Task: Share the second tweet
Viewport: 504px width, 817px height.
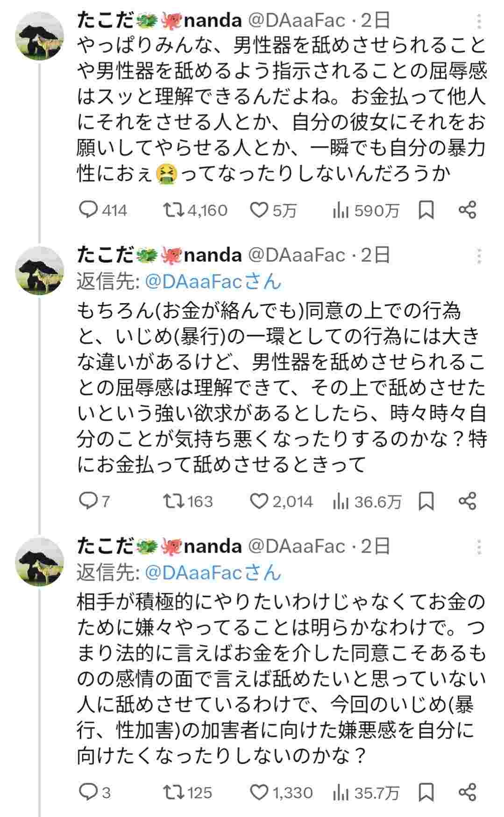Action: point(467,501)
